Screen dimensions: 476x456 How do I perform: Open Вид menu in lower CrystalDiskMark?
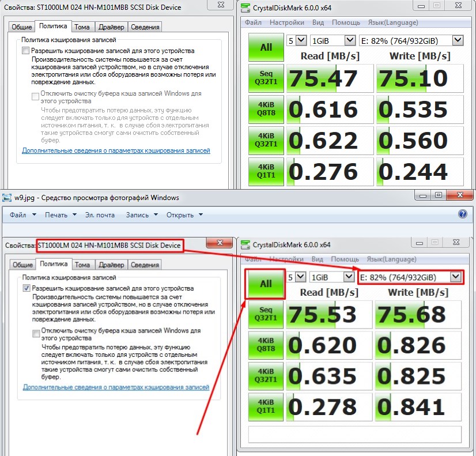(x=317, y=259)
